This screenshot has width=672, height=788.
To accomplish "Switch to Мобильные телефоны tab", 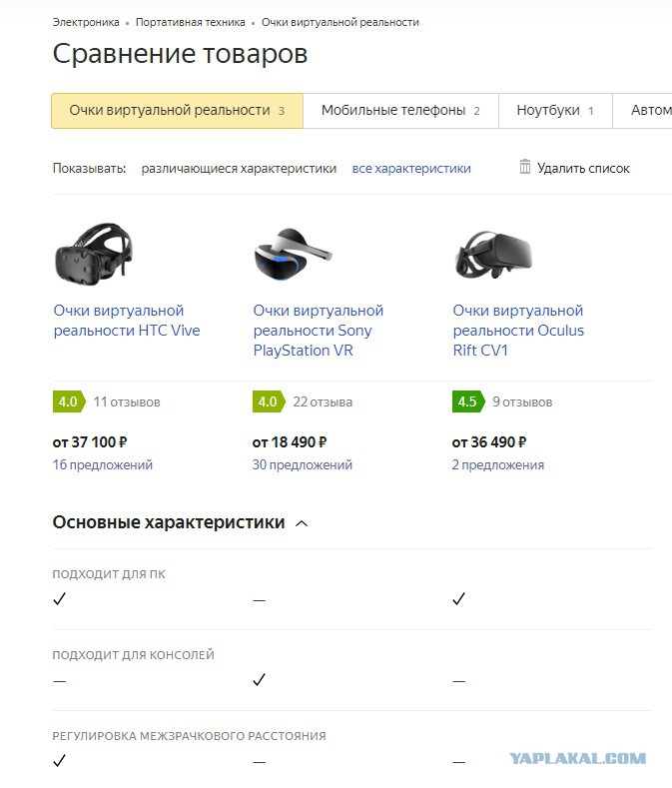I will (400, 111).
